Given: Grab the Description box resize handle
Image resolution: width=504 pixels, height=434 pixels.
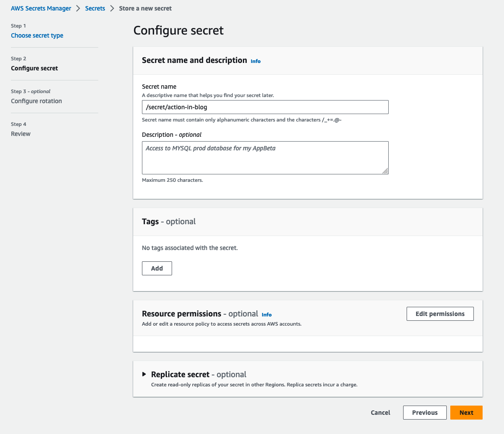Looking at the screenshot, I should (385, 171).
